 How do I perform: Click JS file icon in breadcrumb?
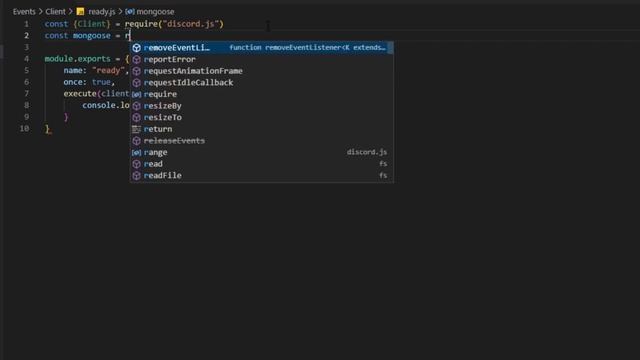pos(80,11)
